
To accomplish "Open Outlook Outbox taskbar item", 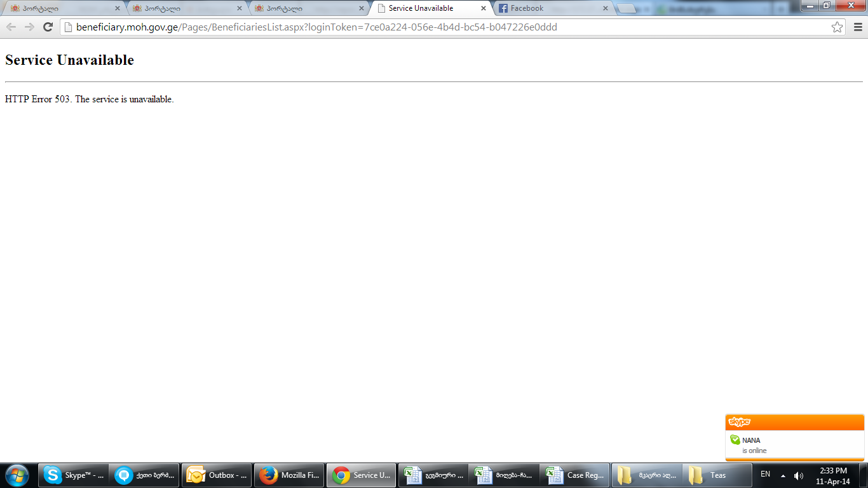I will pos(217,475).
